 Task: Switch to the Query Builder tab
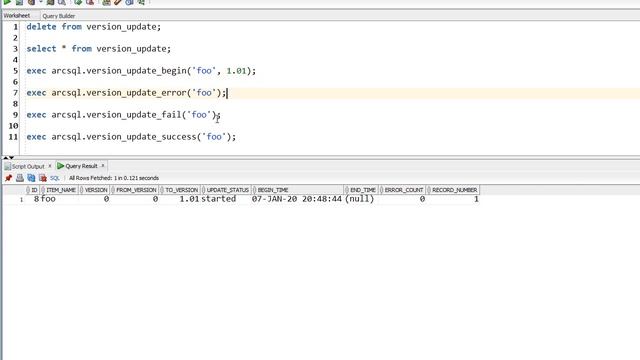pos(59,16)
